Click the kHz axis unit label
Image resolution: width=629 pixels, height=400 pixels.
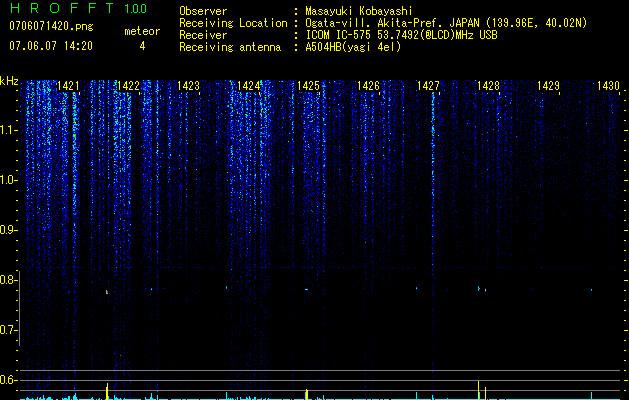9,81
